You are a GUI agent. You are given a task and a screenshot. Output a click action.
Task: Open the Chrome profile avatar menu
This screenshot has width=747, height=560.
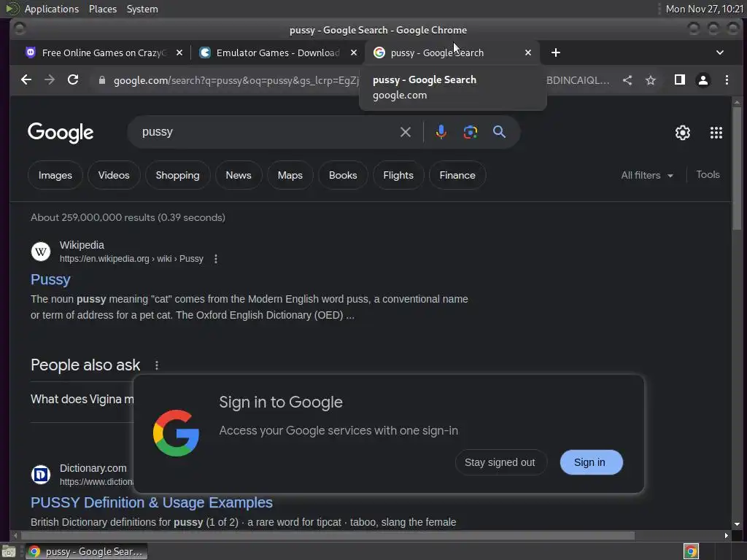point(703,80)
